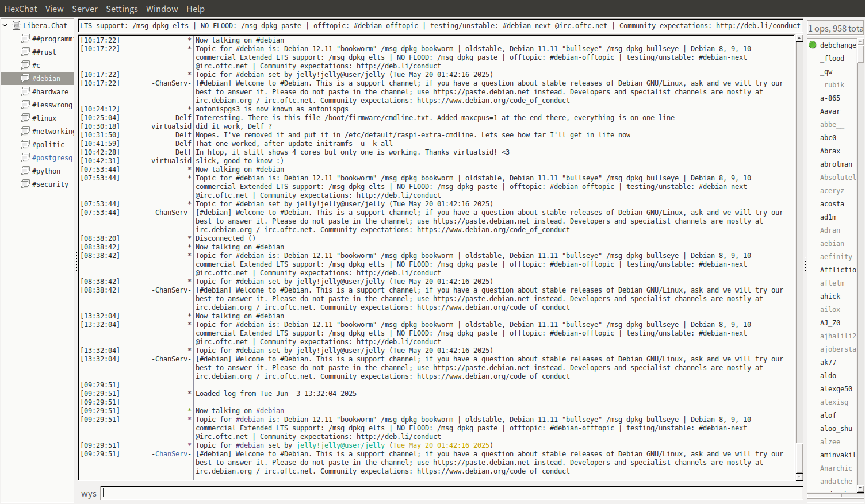Collapse the Libera.Chat server tree
865x504 pixels.
pyautogui.click(x=5, y=25)
